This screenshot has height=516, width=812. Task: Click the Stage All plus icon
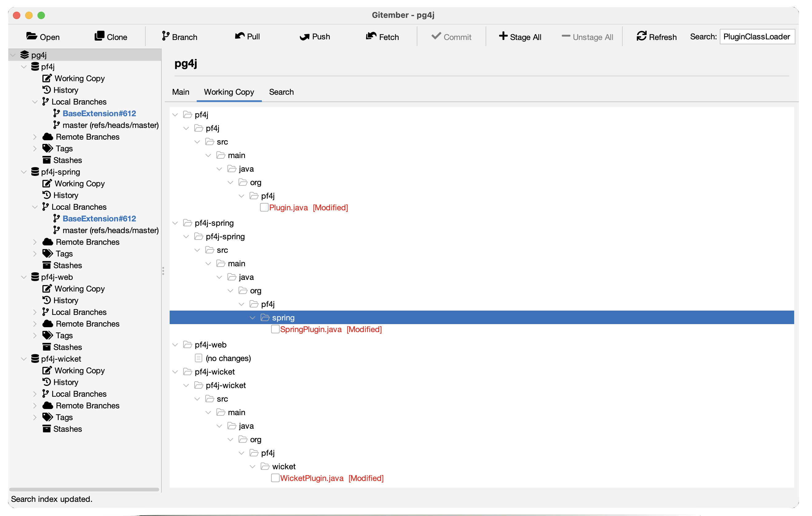coord(503,36)
